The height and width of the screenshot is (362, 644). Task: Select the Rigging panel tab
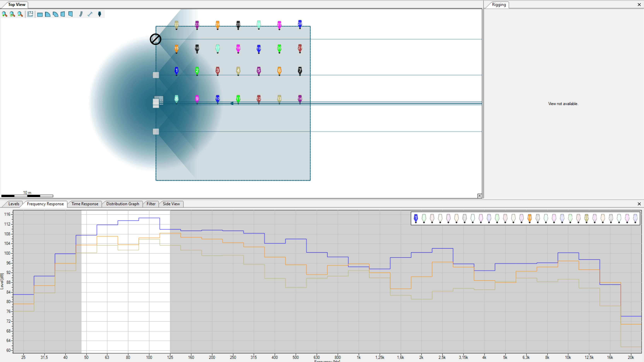coord(499,4)
